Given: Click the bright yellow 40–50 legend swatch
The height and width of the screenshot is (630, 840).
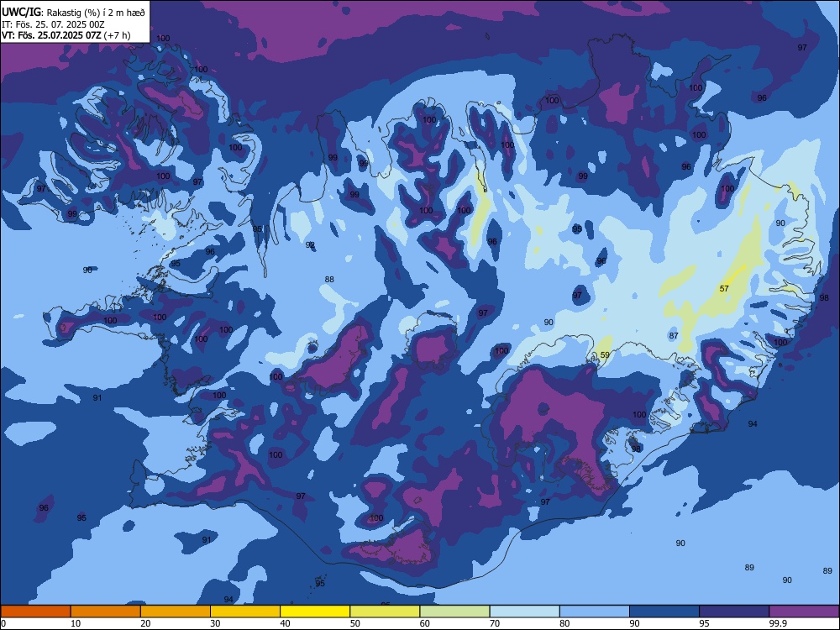Looking at the screenshot, I should click(x=315, y=612).
